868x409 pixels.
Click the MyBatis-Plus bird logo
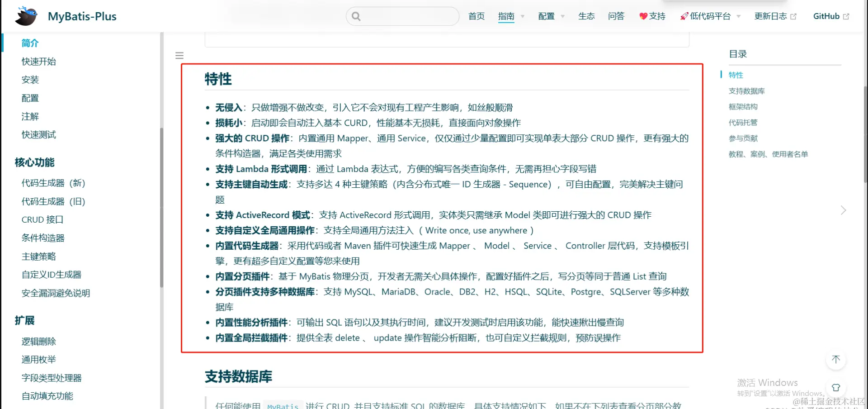(x=26, y=16)
